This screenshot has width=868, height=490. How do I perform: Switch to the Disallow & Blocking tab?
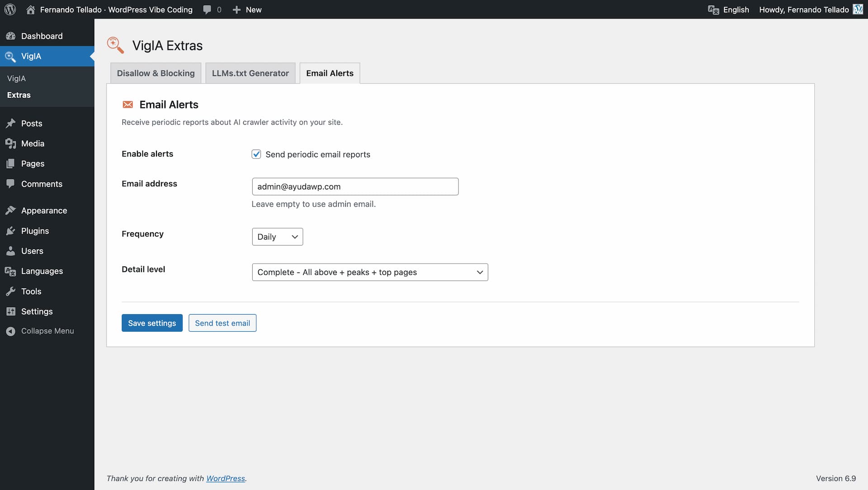155,73
